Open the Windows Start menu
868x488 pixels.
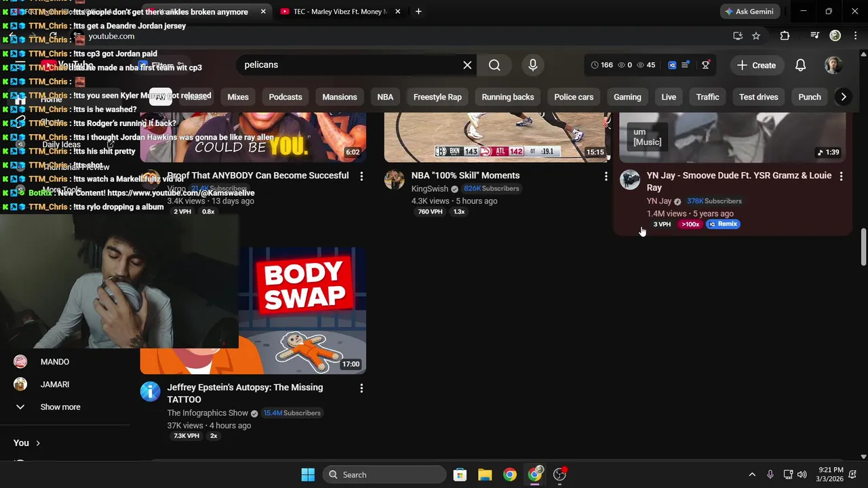click(x=308, y=474)
